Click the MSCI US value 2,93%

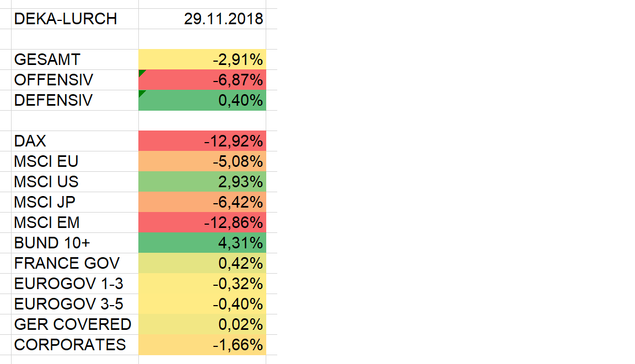(x=202, y=182)
